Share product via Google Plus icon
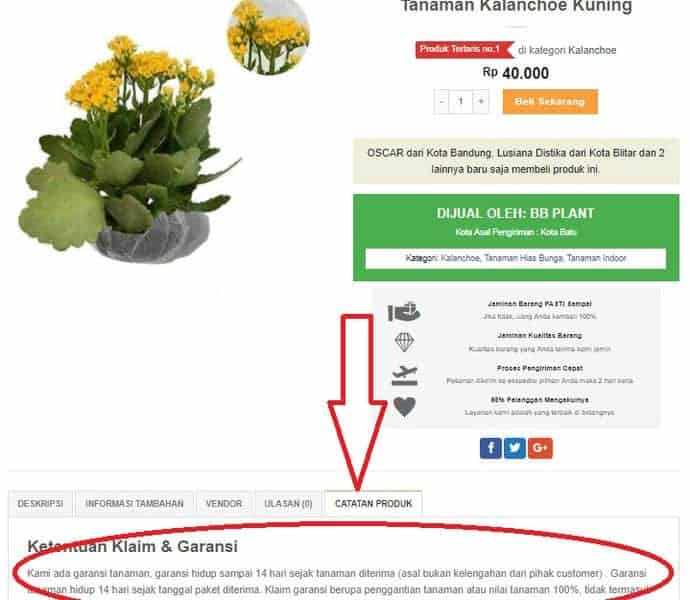Image resolution: width=690 pixels, height=600 pixels. coord(540,448)
